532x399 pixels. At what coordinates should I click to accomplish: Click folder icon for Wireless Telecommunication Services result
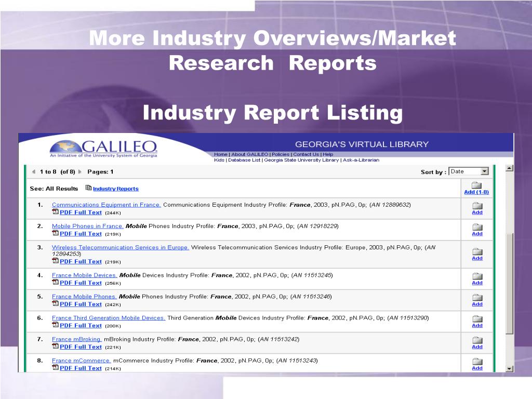(x=477, y=251)
